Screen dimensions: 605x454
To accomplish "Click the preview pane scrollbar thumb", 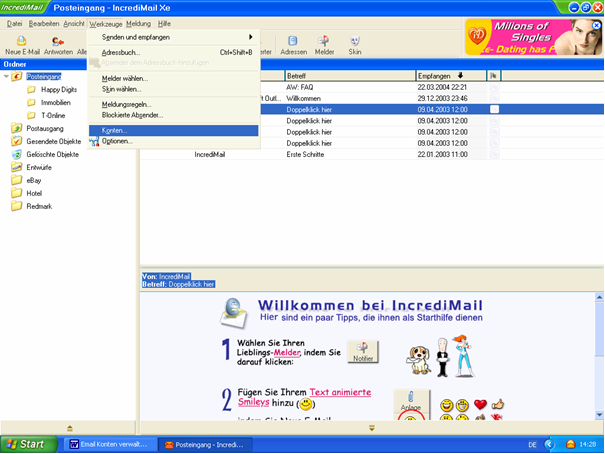I will pos(599,330).
